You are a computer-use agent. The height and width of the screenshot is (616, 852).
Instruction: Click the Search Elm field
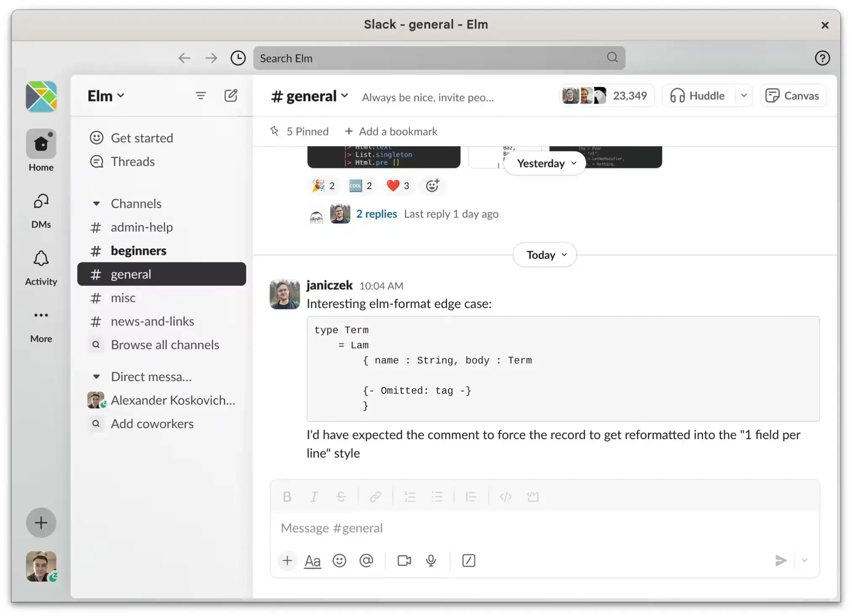pos(439,58)
